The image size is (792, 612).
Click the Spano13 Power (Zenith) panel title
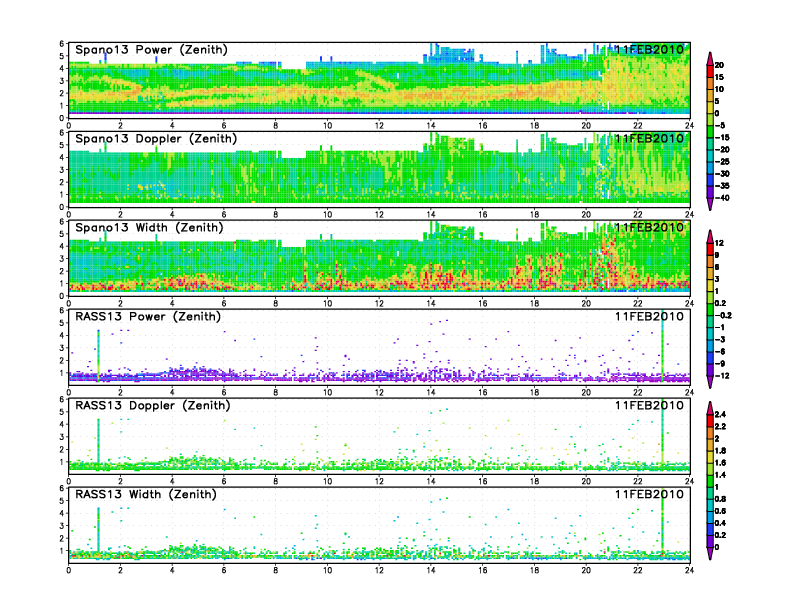coord(151,49)
